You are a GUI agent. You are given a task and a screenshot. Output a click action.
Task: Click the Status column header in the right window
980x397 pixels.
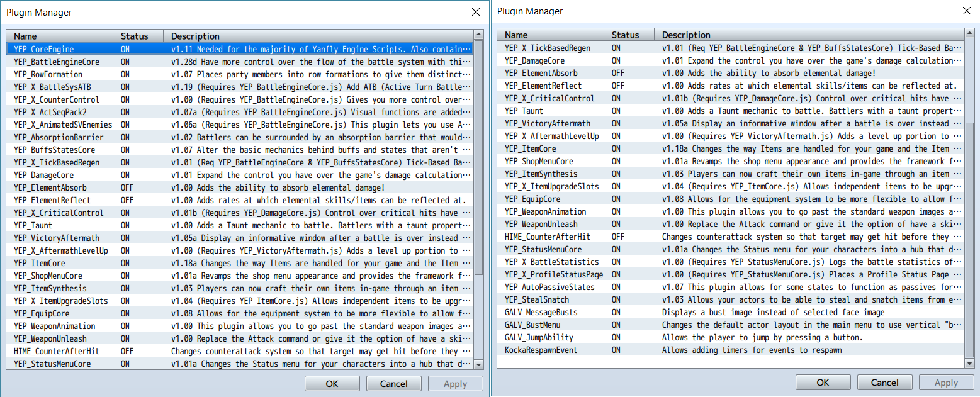(629, 35)
